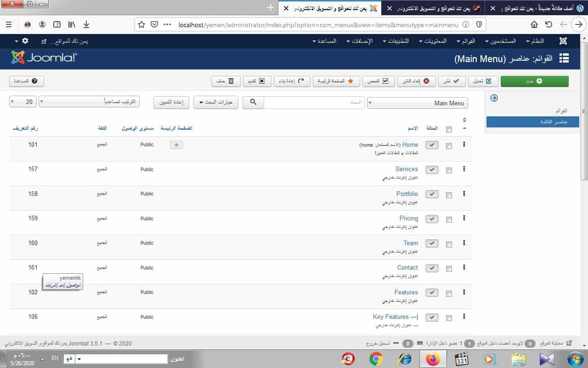This screenshot has height=368, width=588.
Task: Click the تعديل edit button
Action: 483,81
